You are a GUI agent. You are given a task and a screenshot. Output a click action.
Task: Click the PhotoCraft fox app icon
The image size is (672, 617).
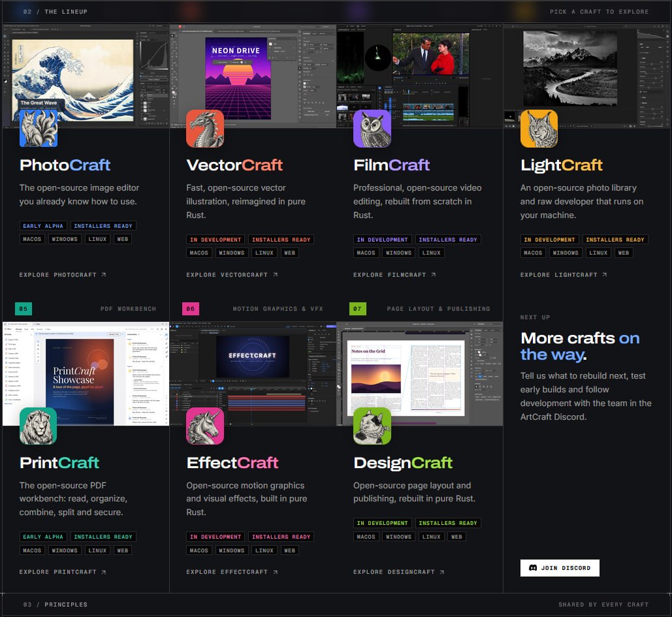click(38, 129)
